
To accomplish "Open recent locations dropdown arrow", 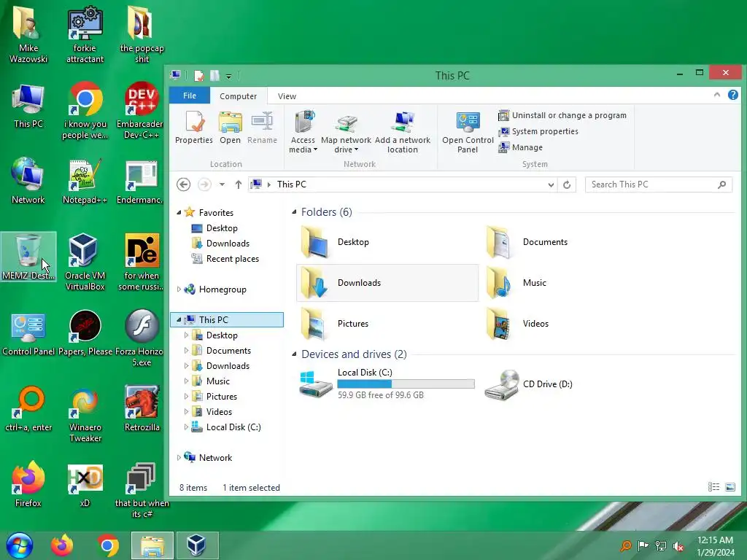I will (x=222, y=184).
